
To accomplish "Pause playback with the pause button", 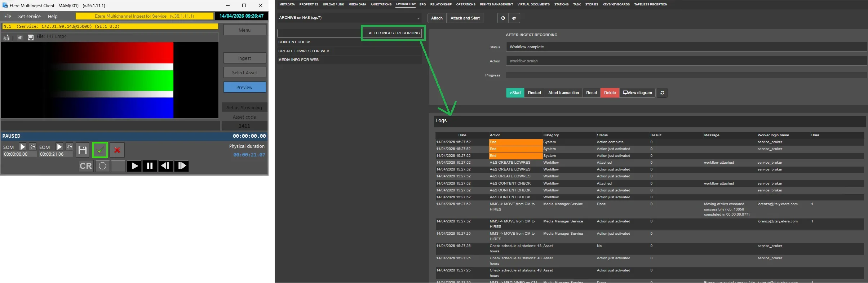I will click(x=150, y=166).
